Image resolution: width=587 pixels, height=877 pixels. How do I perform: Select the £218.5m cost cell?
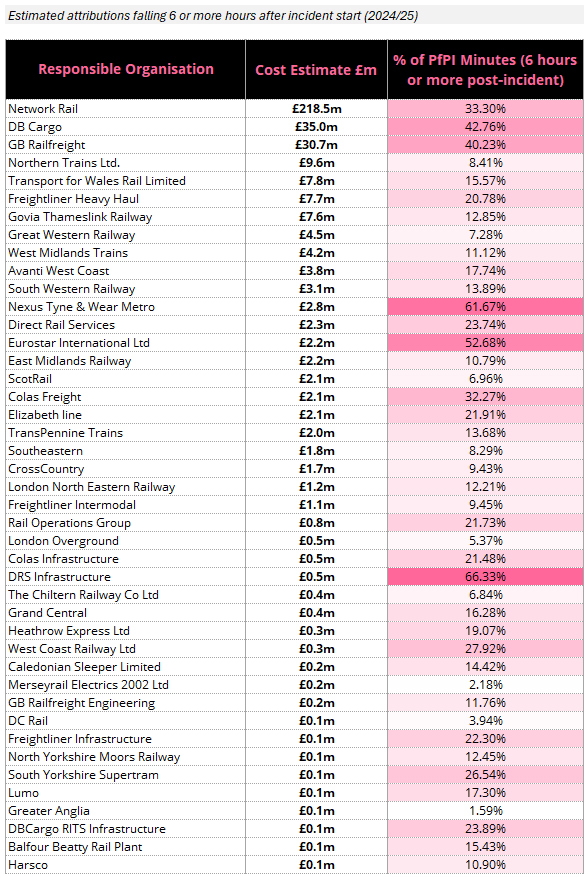click(316, 109)
